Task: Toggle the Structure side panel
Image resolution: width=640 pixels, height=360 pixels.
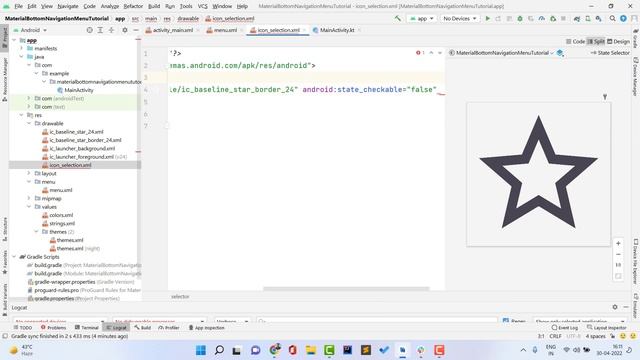Action: pyautogui.click(x=5, y=229)
